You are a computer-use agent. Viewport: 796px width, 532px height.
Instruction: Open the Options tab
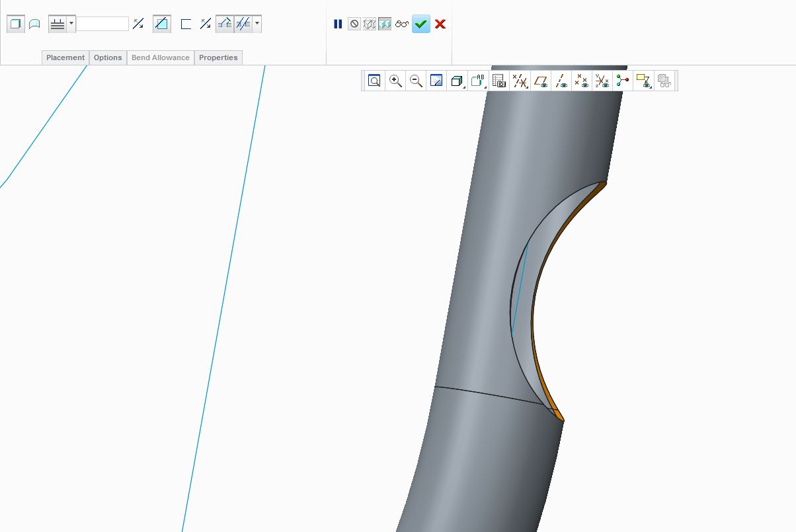point(108,57)
